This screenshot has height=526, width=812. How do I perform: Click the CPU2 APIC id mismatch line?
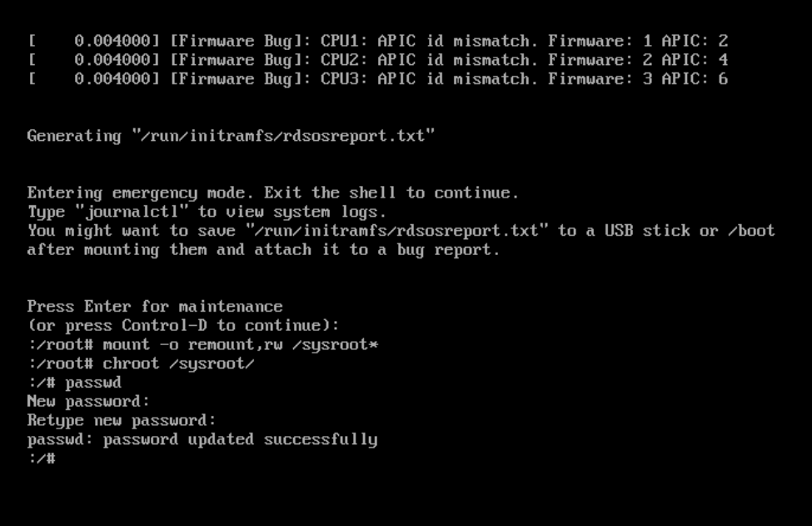click(x=377, y=60)
